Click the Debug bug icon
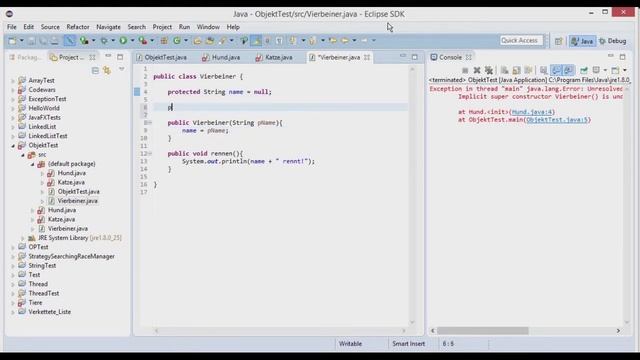The width and height of the screenshot is (640, 360). (104, 41)
